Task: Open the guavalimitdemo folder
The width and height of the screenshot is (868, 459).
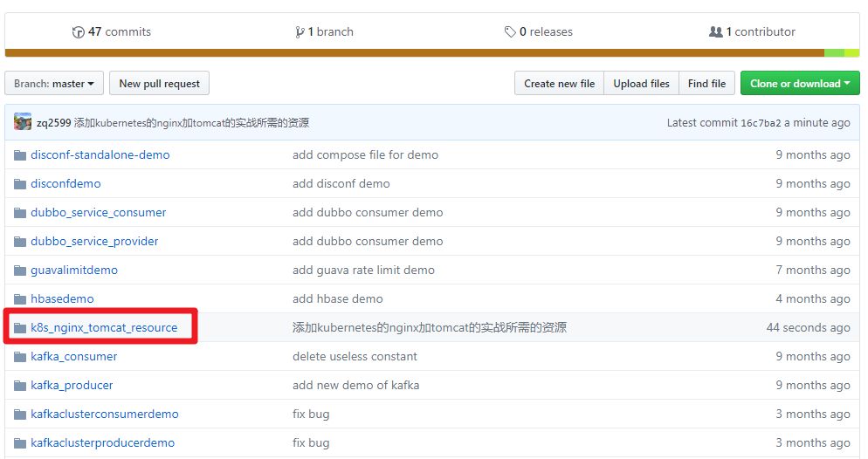Action: click(74, 270)
